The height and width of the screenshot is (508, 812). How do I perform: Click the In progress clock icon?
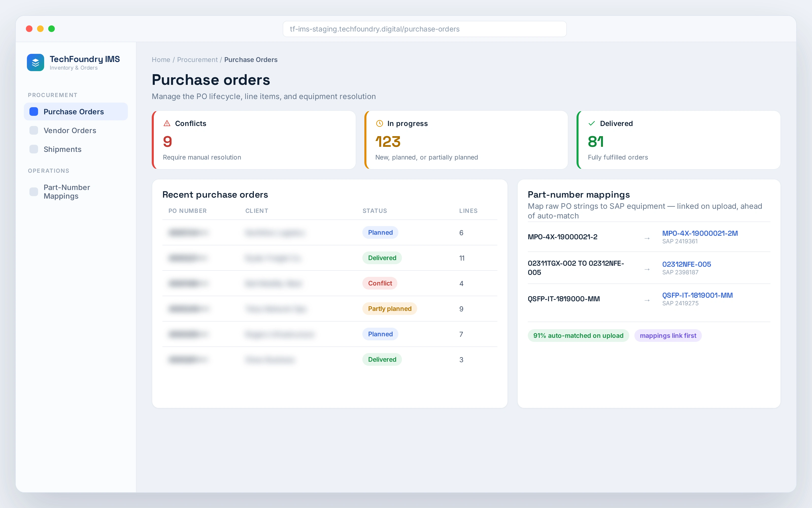379,123
